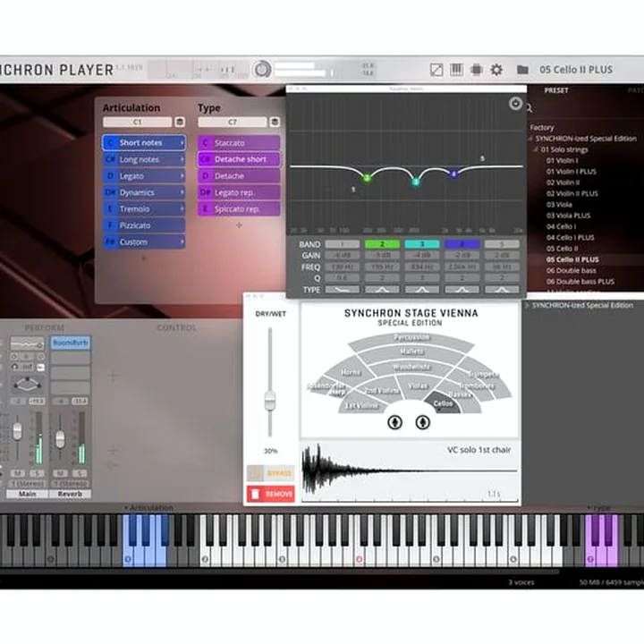Toggle cyan EQ band 3 button
Viewport: 644px width, 644px height.
[422, 244]
